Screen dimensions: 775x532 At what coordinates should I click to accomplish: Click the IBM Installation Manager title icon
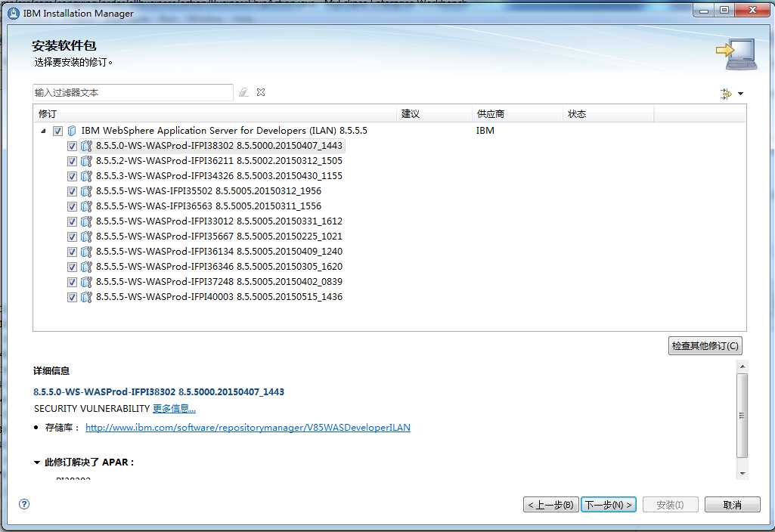(14, 14)
